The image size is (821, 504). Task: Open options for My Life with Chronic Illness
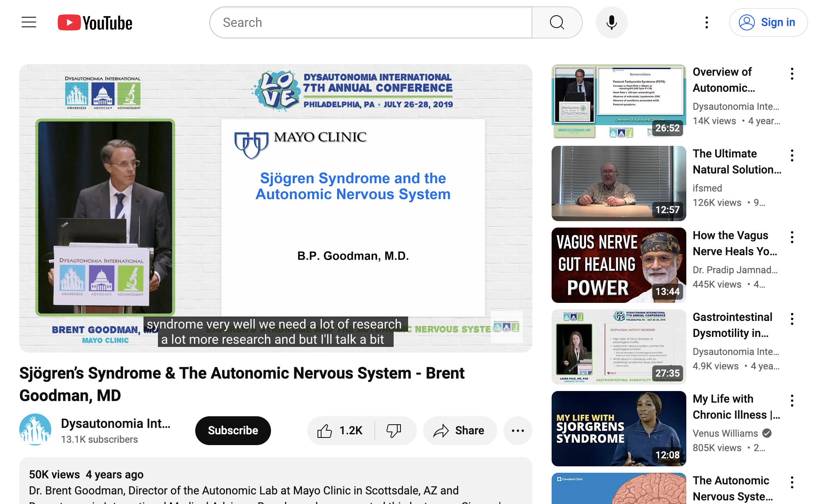click(792, 401)
